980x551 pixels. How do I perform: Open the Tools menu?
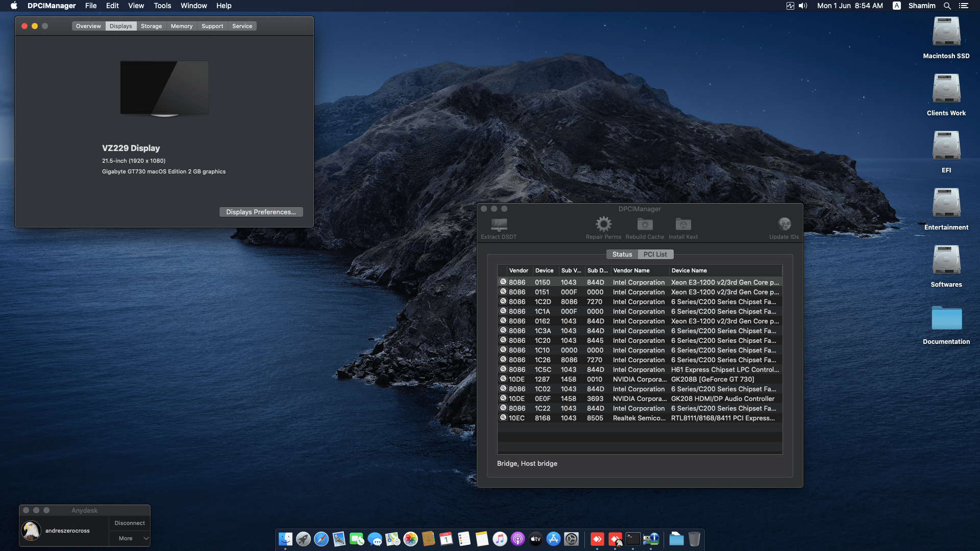point(162,6)
